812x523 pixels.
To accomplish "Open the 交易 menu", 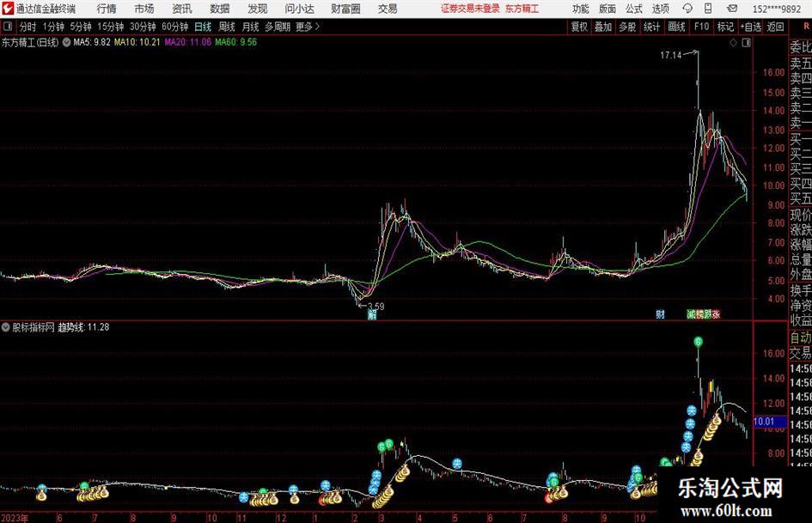I will [x=388, y=9].
